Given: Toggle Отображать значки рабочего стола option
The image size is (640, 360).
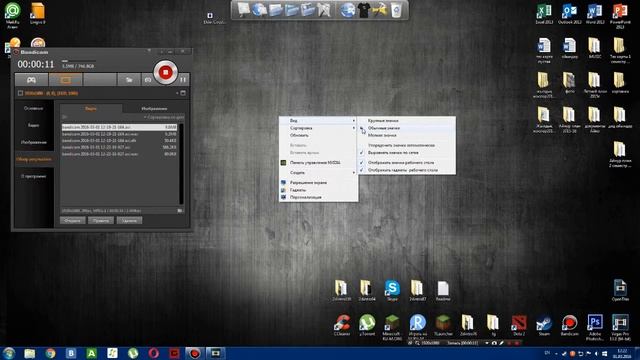Looking at the screenshot, I should [407, 163].
